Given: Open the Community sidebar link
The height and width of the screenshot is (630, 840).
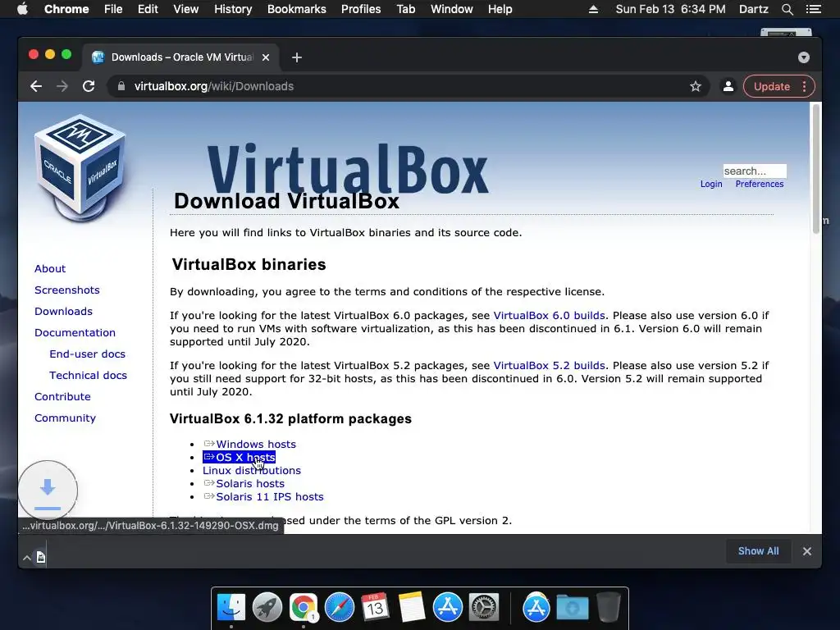Looking at the screenshot, I should click(65, 418).
